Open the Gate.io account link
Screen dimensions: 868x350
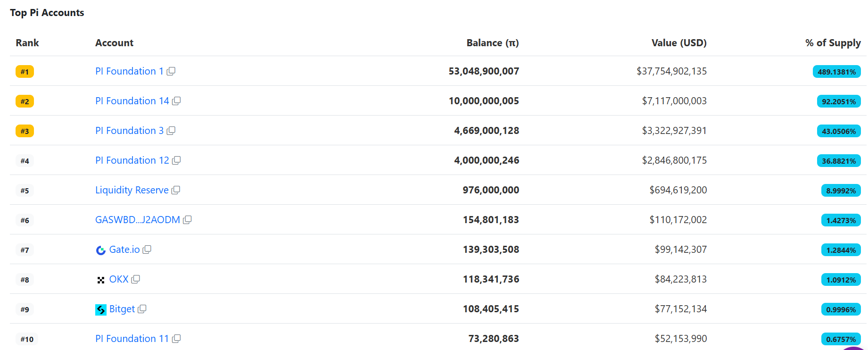tap(124, 250)
